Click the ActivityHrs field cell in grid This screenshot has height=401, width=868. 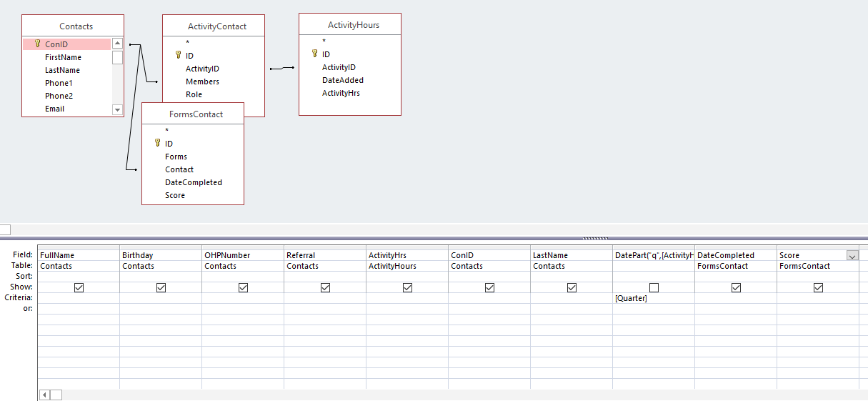(407, 255)
